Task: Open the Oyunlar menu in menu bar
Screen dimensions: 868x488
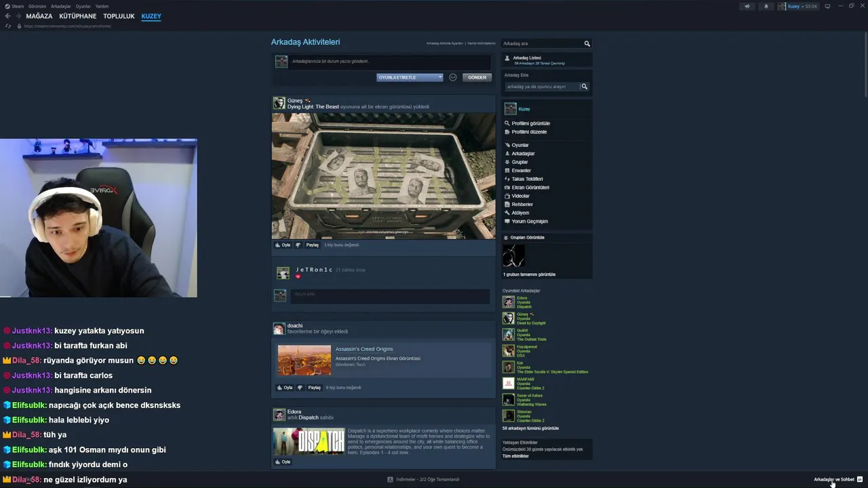Action: [x=83, y=6]
